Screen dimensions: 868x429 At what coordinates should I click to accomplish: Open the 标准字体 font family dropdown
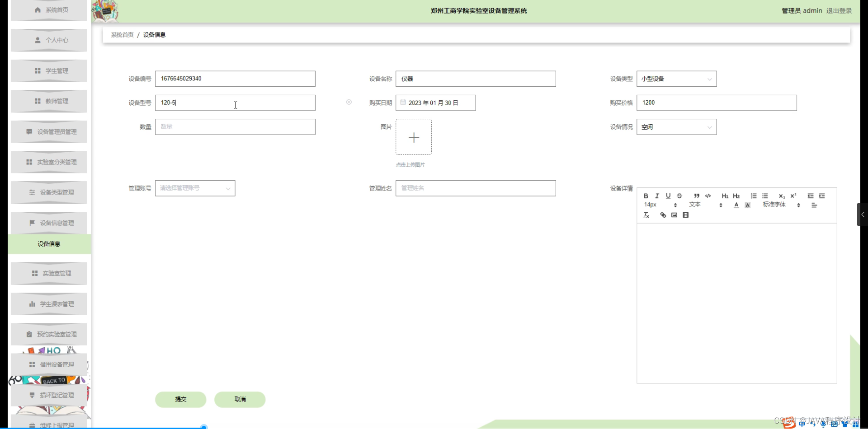tap(782, 205)
